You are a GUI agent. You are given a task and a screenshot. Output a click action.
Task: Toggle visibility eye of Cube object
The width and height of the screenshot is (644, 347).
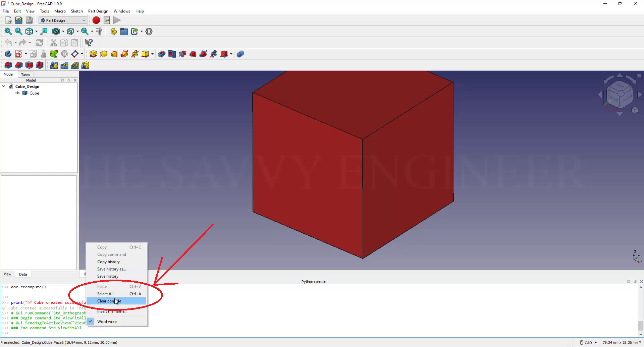tap(17, 93)
